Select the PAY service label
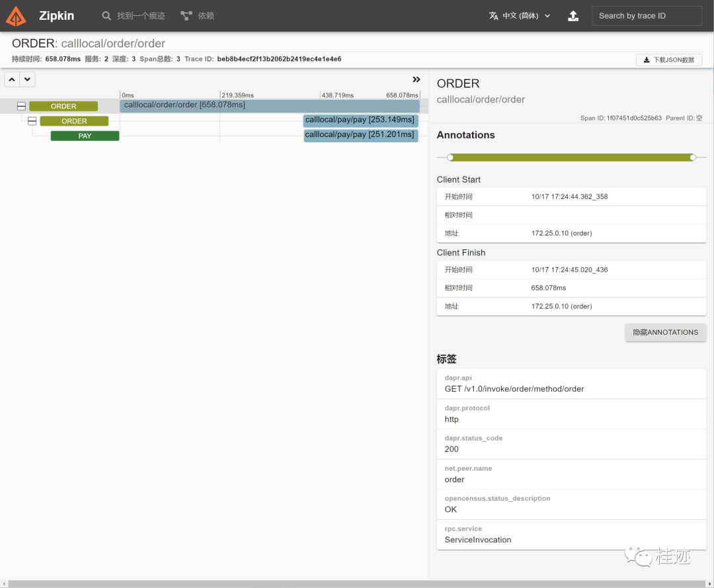The image size is (714, 588). click(x=85, y=136)
